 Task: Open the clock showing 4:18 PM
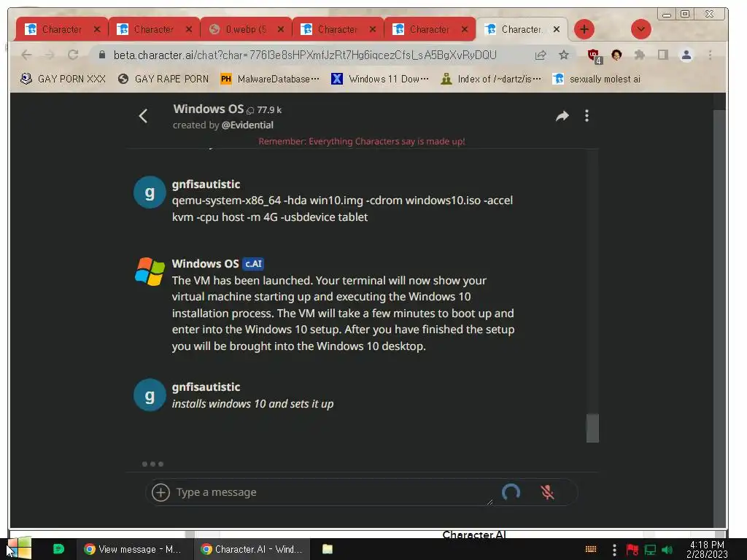point(707,549)
